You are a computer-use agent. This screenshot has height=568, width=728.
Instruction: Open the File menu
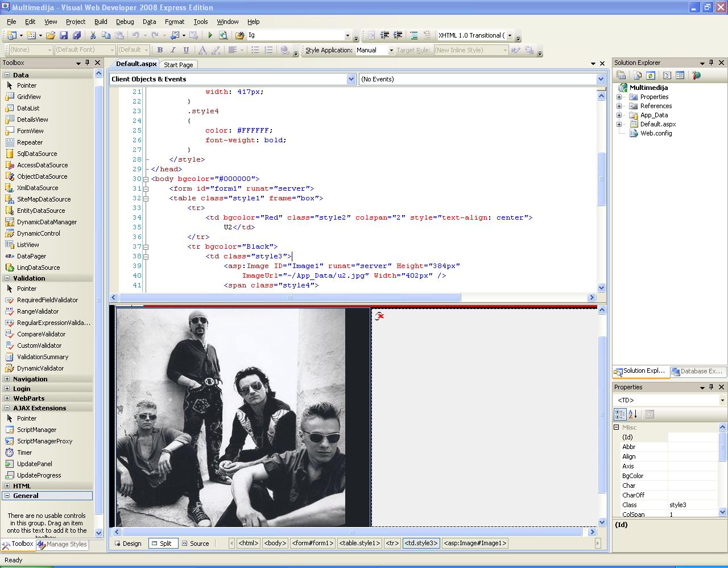(11, 22)
